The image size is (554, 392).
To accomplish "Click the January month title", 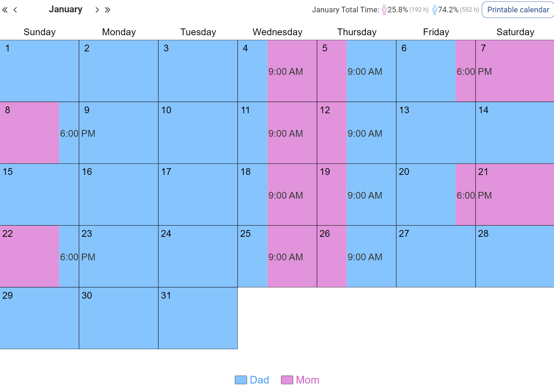I will (x=66, y=9).
